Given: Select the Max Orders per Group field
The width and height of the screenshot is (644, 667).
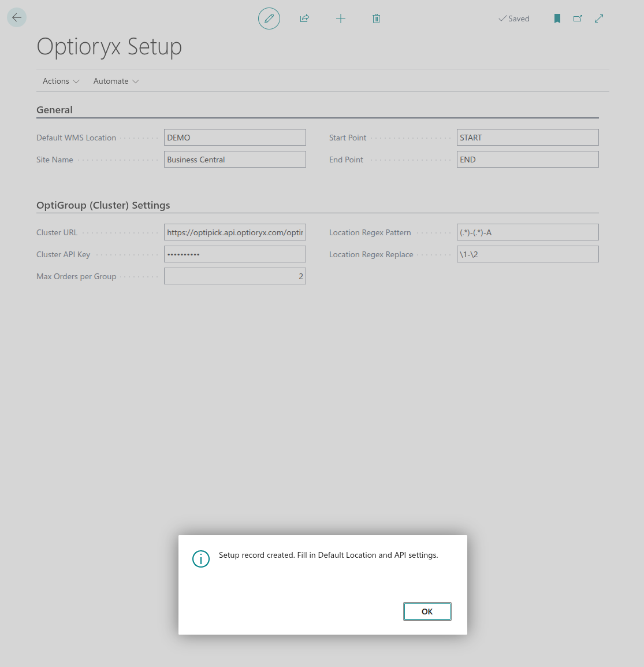Looking at the screenshot, I should 234,276.
